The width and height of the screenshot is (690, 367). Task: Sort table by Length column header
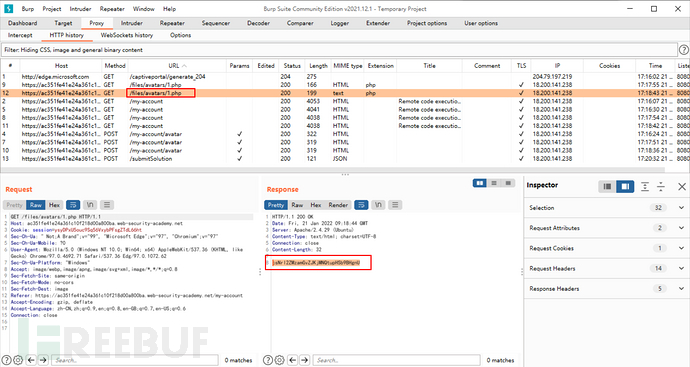coord(318,66)
